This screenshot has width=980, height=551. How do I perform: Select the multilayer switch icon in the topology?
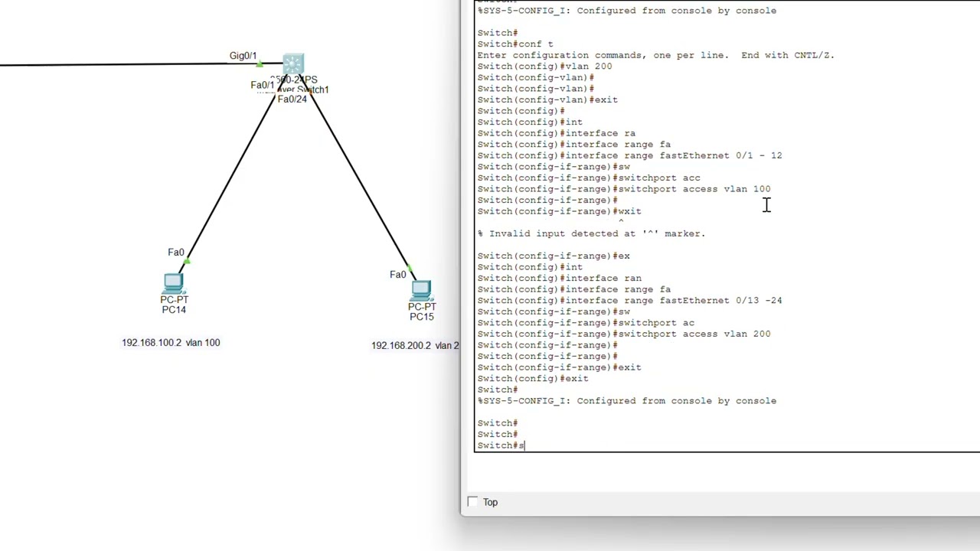click(x=293, y=64)
